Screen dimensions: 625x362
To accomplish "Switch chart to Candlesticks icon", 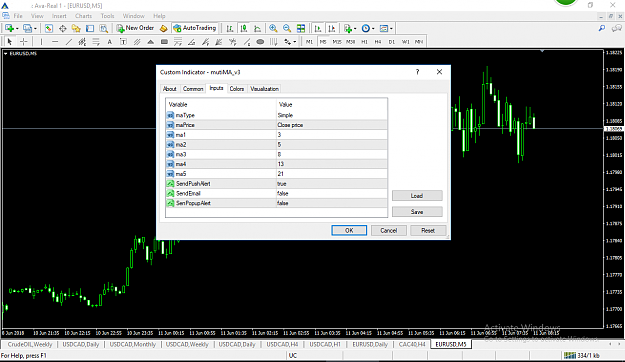I will (244, 28).
